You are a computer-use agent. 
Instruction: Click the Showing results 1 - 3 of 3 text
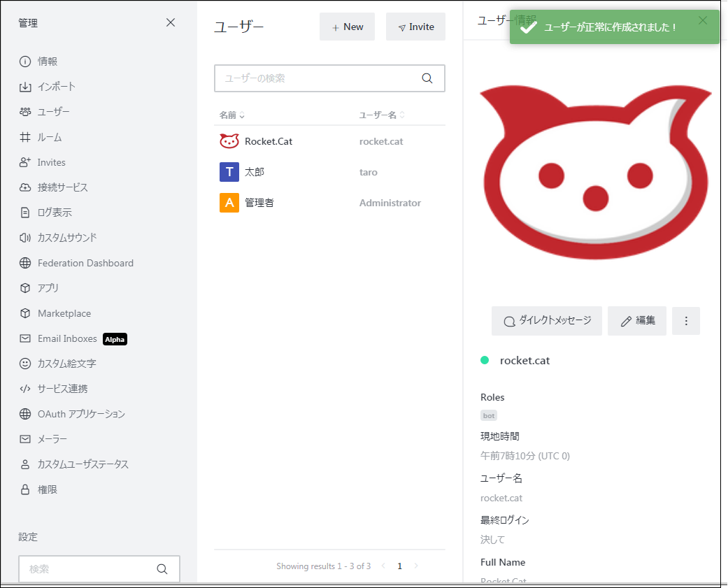point(324,566)
